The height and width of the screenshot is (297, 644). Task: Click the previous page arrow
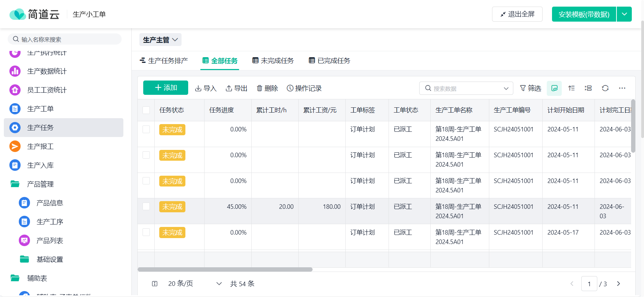coord(572,284)
